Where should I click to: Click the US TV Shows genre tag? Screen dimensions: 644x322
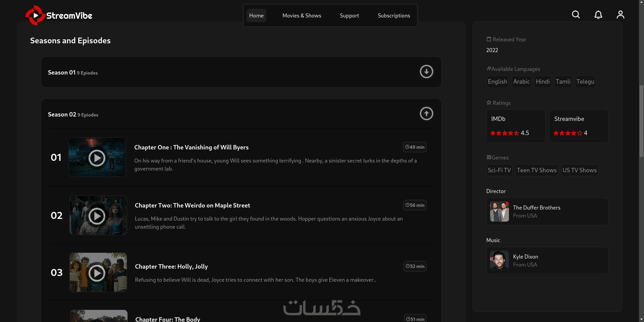click(x=580, y=170)
